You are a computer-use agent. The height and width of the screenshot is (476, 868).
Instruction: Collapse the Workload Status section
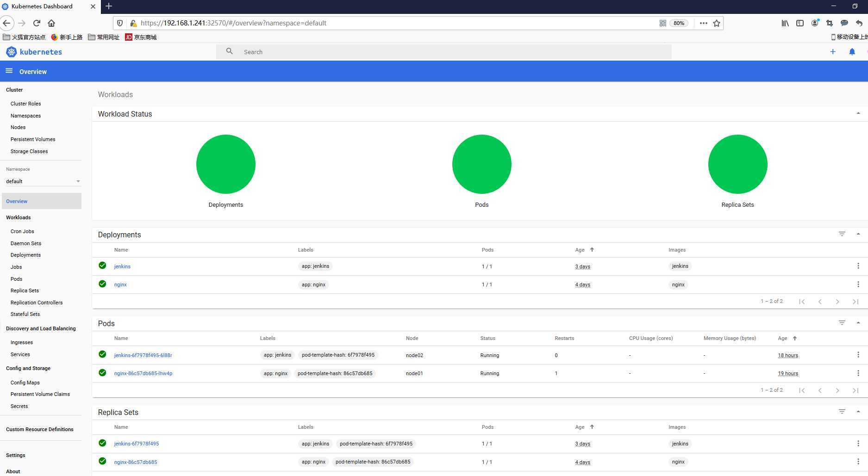coord(858,113)
